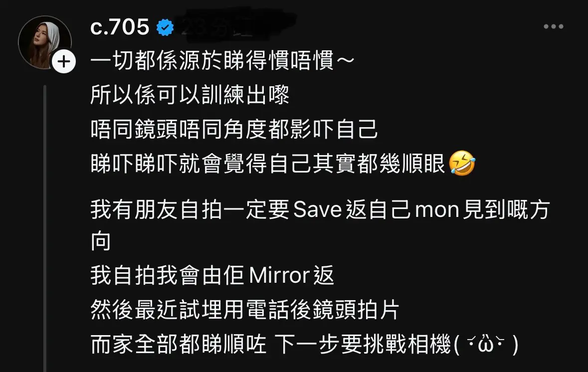
Task: Click the rolling laughing emoji
Action: click(x=462, y=163)
